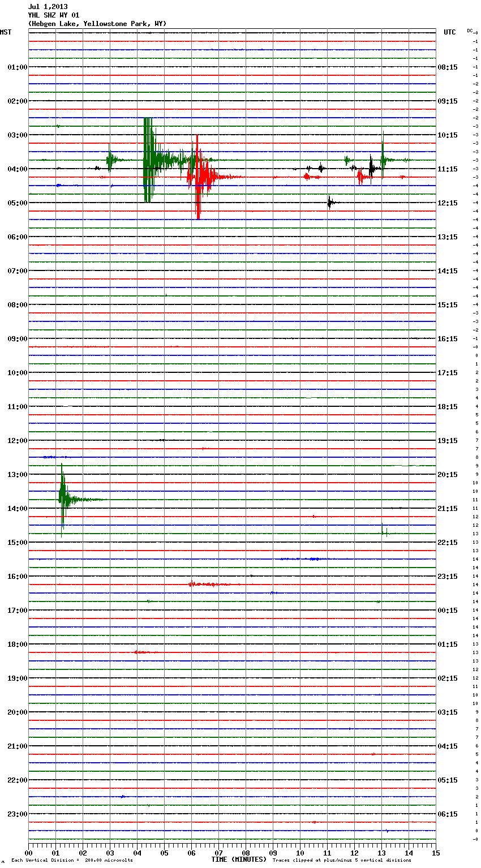Viewport: 481px width, 868px height.
Task: Click the "Each Vertical Division" scale note
Action: 72,861
